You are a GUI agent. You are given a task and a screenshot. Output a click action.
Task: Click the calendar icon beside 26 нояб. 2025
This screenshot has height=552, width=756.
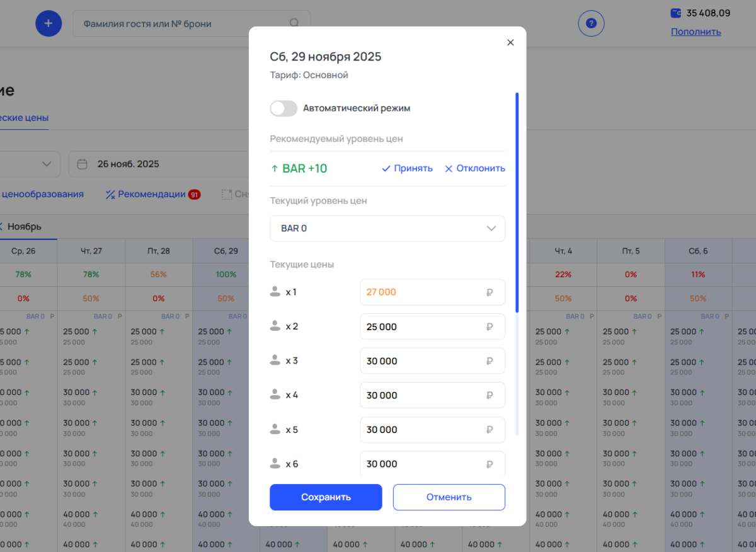tap(82, 164)
